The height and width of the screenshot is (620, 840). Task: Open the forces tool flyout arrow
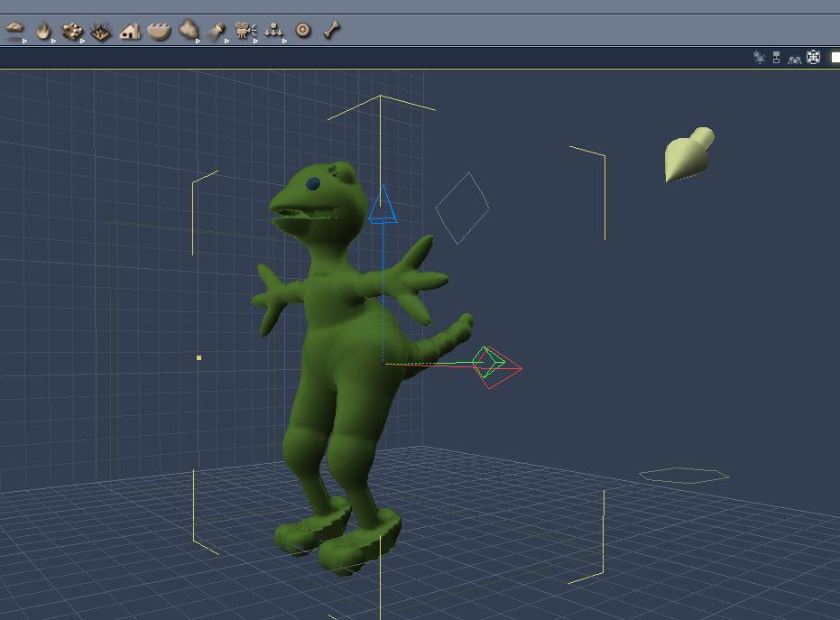[x=284, y=41]
